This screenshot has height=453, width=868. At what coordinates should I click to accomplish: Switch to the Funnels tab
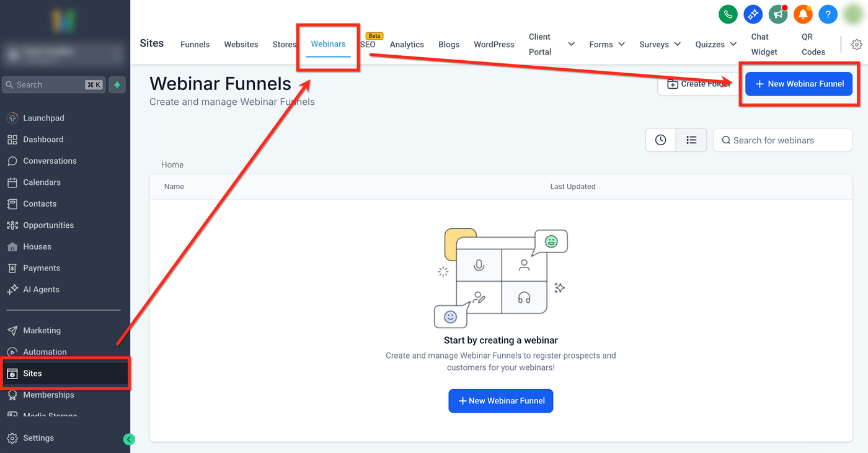(x=195, y=45)
